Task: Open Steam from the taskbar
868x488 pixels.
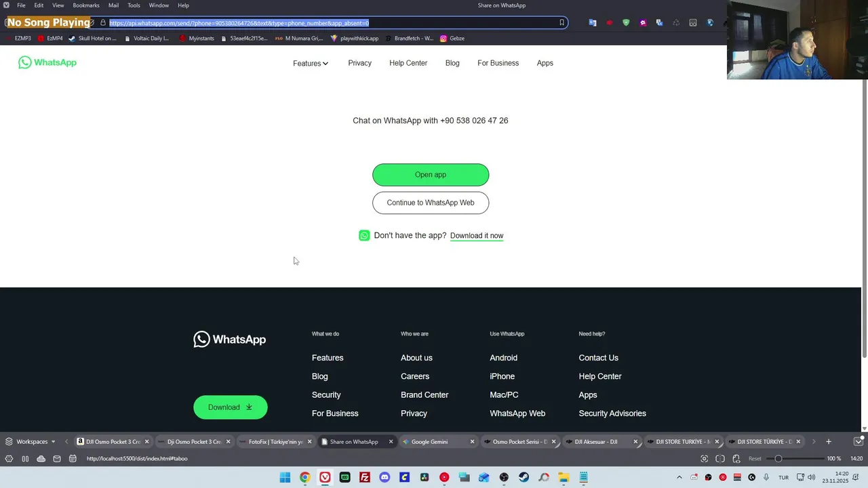Action: pos(524,477)
